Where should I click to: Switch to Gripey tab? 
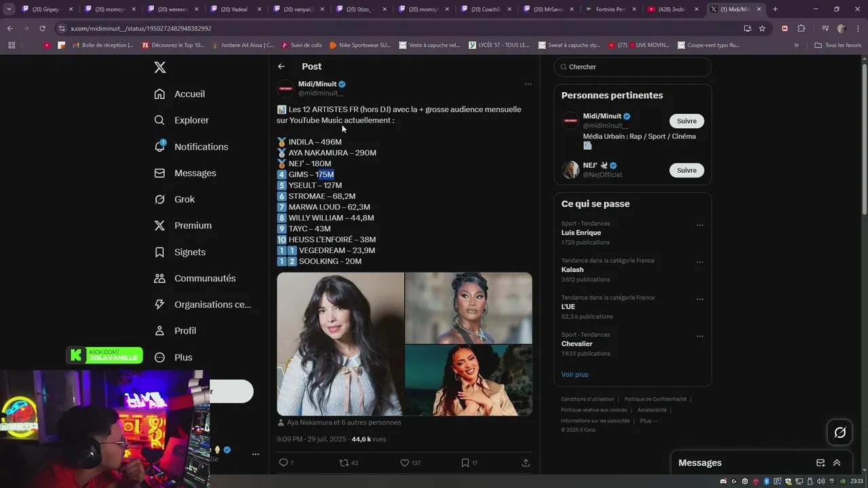46,9
